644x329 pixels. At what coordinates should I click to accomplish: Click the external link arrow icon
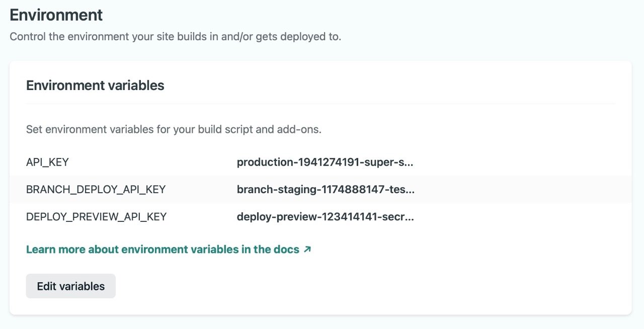(307, 249)
